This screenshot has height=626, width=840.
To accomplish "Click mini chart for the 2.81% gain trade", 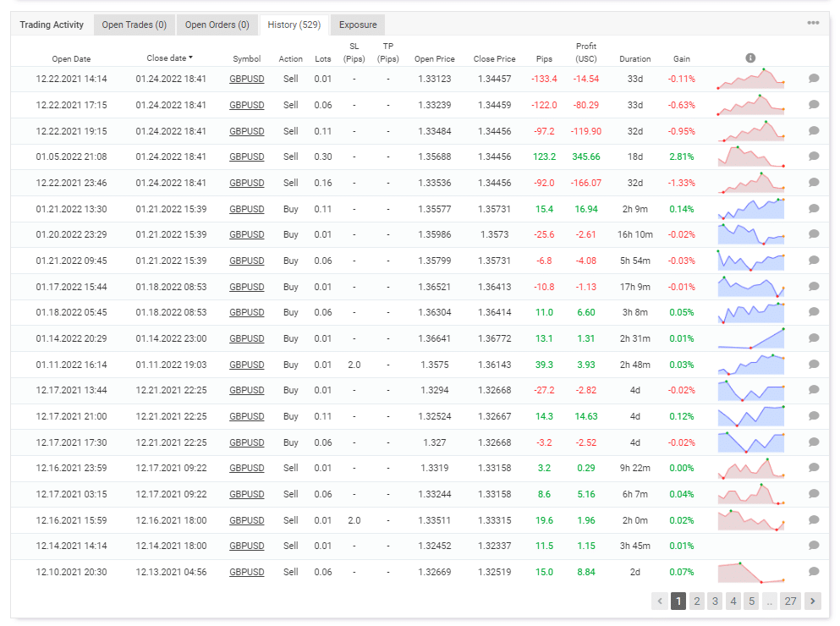I will [751, 156].
